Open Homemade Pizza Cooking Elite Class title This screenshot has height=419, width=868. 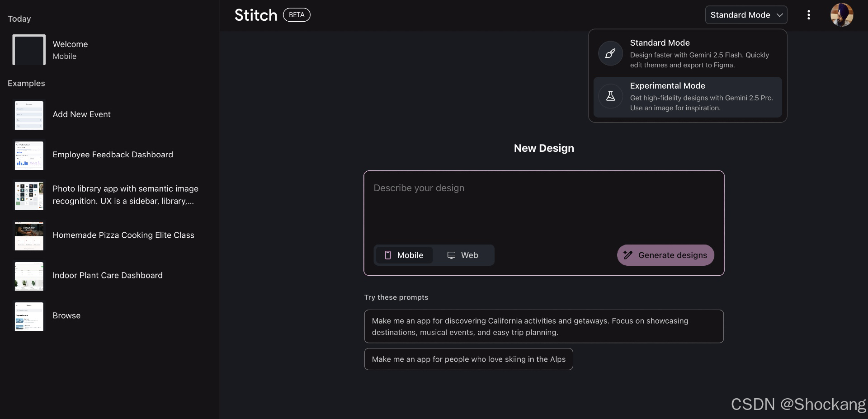coord(123,235)
